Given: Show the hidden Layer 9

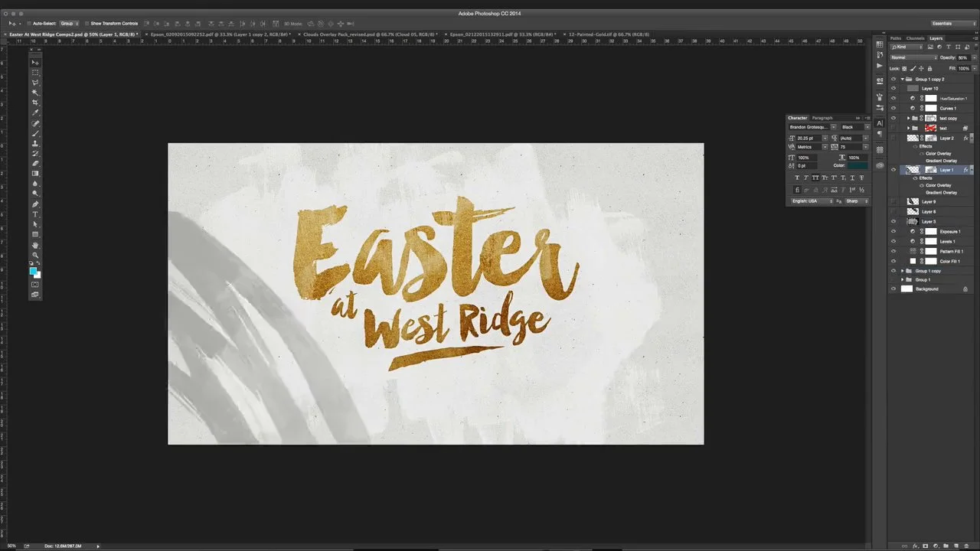Looking at the screenshot, I should pos(893,201).
